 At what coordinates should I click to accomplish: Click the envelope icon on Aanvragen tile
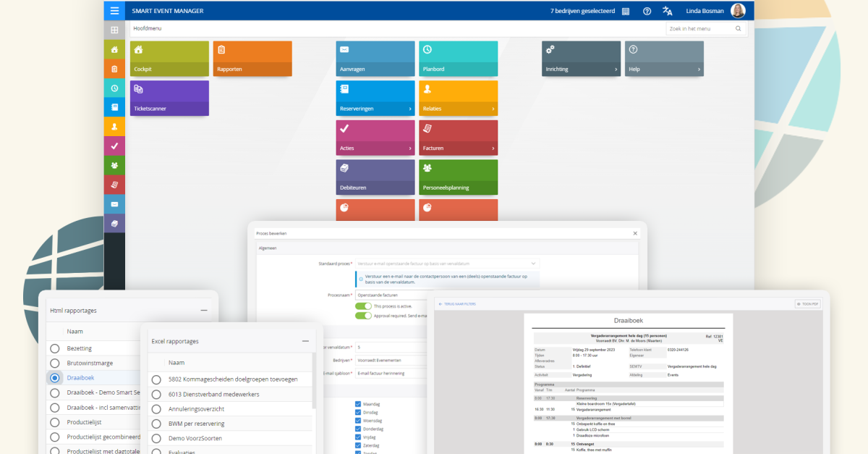344,50
